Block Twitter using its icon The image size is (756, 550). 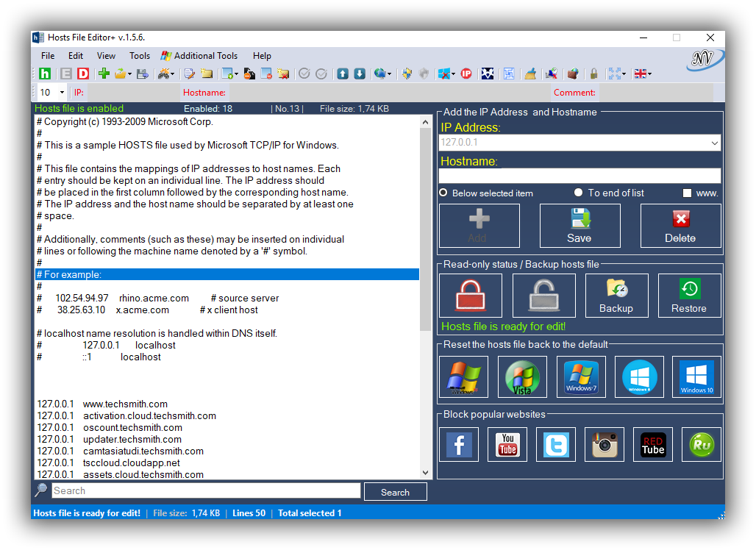pos(556,444)
